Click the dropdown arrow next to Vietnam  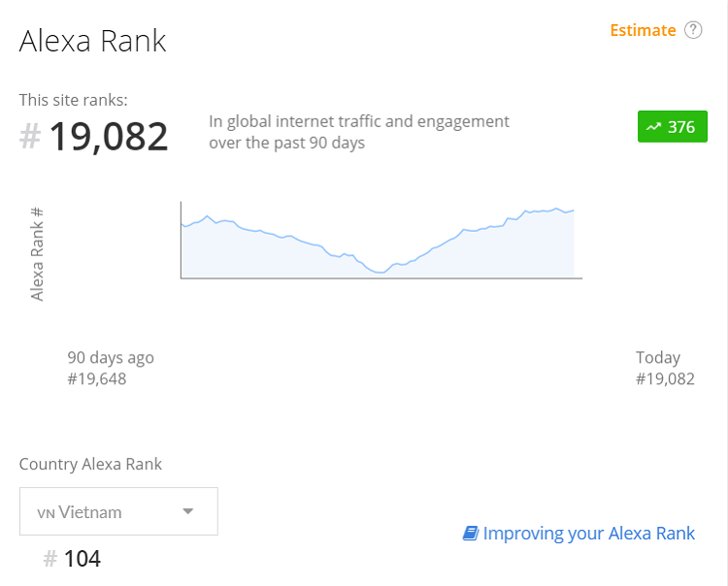click(187, 511)
